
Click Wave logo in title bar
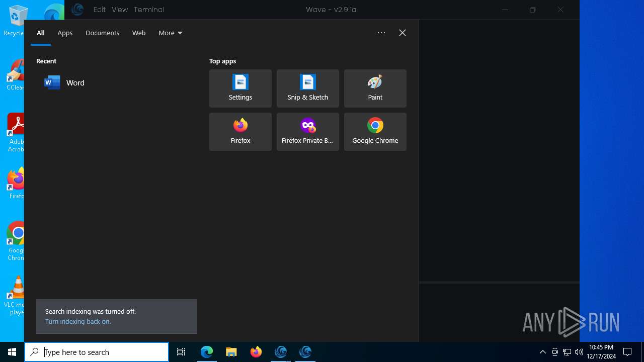point(77,9)
